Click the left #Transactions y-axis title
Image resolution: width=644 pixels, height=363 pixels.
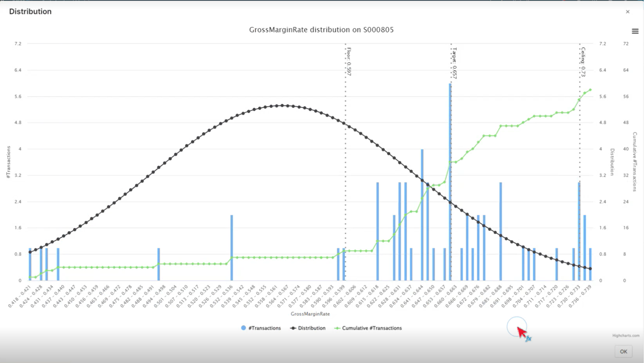[x=8, y=162]
